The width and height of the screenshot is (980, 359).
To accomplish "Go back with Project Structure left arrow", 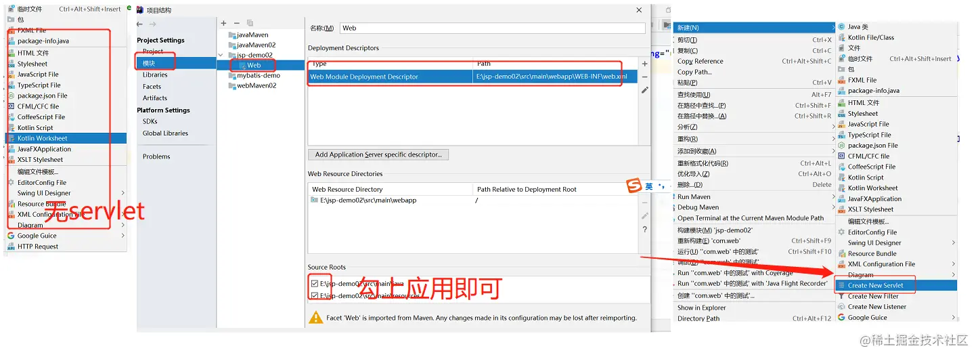I will (140, 24).
